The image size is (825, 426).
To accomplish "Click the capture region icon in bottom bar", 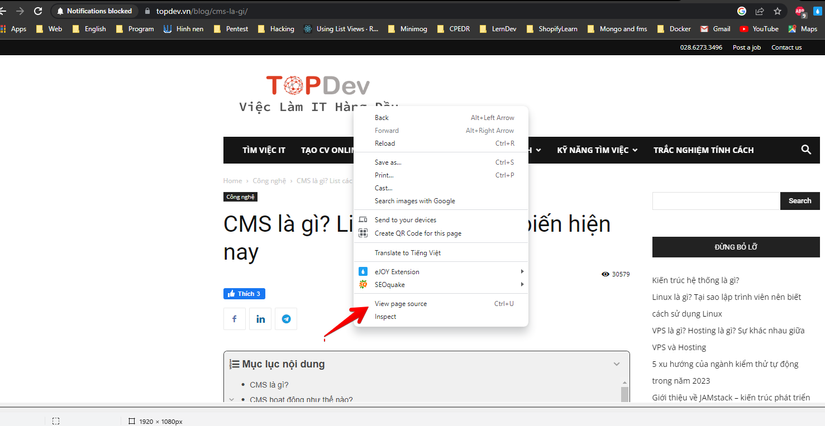I will click(x=56, y=421).
